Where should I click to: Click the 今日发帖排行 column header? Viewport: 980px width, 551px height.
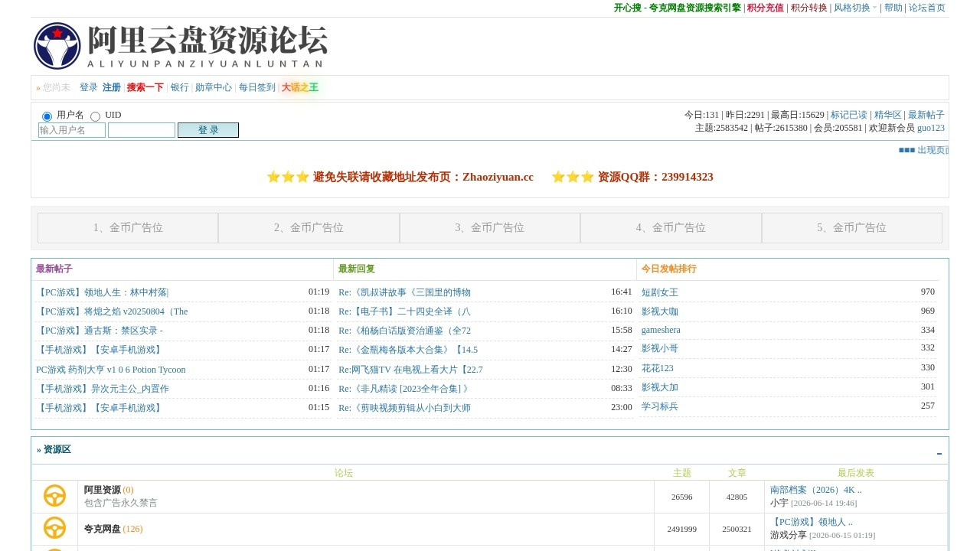pyautogui.click(x=669, y=269)
